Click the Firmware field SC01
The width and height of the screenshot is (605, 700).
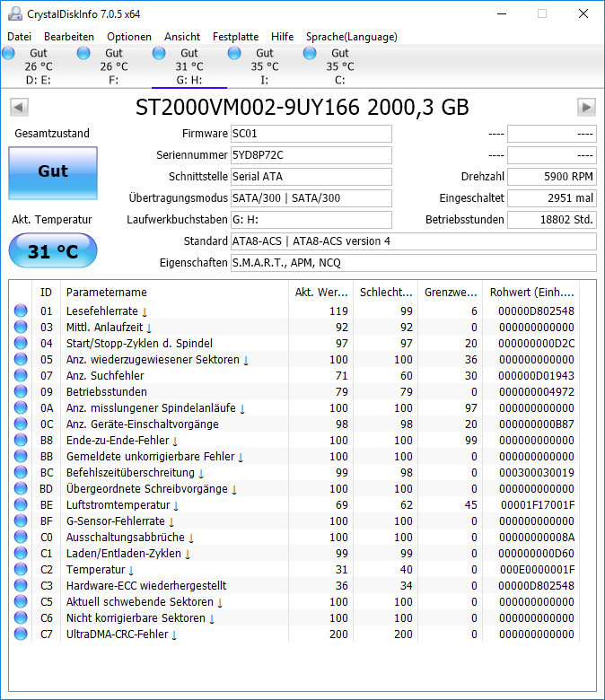point(311,134)
